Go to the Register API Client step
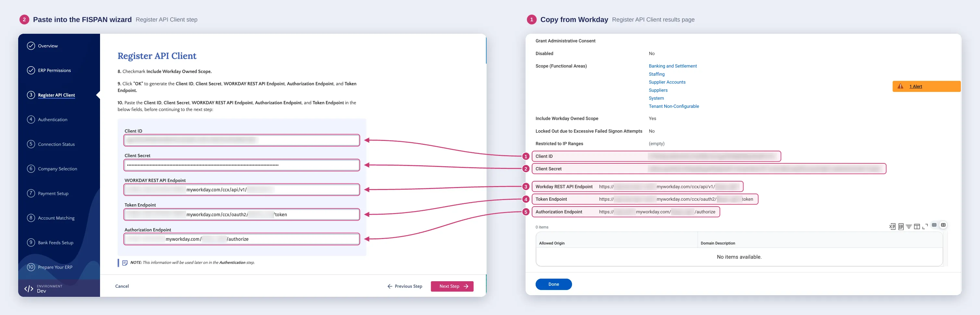 click(56, 95)
